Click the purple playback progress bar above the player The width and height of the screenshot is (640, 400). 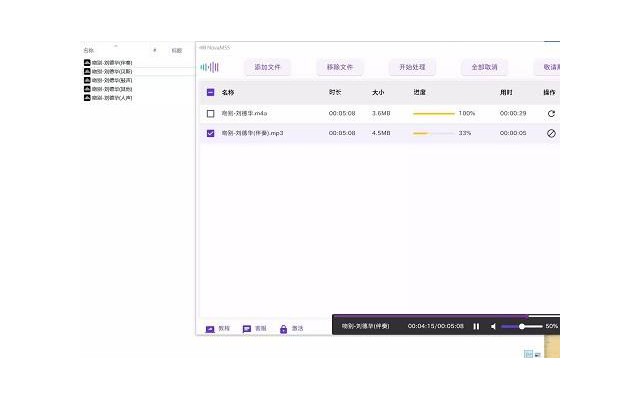pos(446,316)
